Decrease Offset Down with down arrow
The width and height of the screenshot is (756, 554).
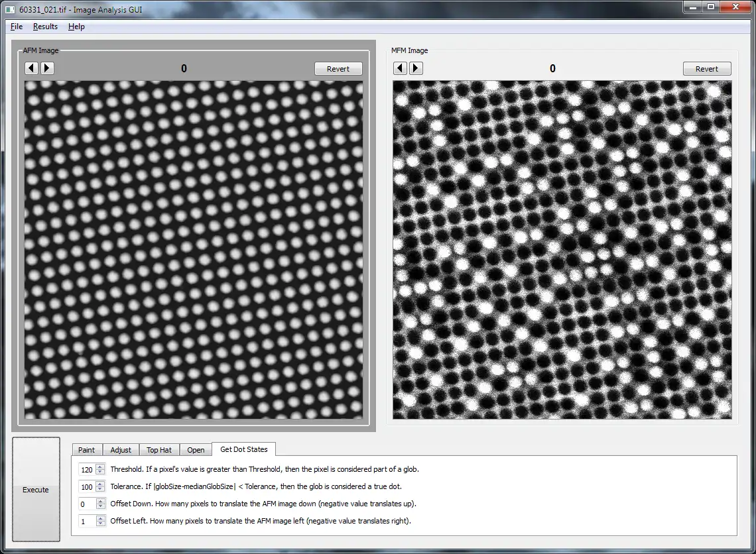coord(100,507)
